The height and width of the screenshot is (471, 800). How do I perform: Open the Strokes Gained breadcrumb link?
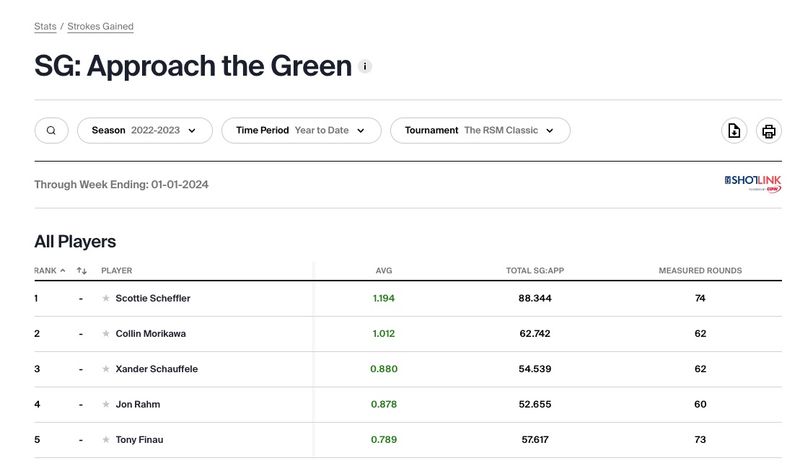(100, 26)
